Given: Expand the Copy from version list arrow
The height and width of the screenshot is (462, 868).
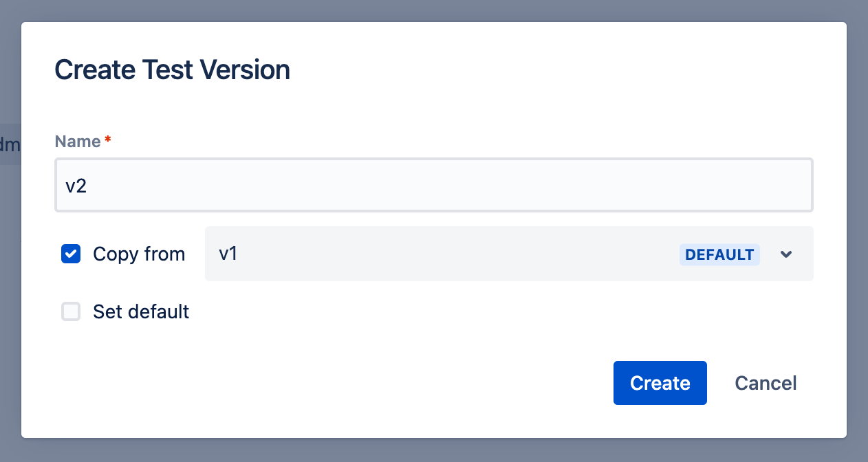Looking at the screenshot, I should (x=787, y=254).
